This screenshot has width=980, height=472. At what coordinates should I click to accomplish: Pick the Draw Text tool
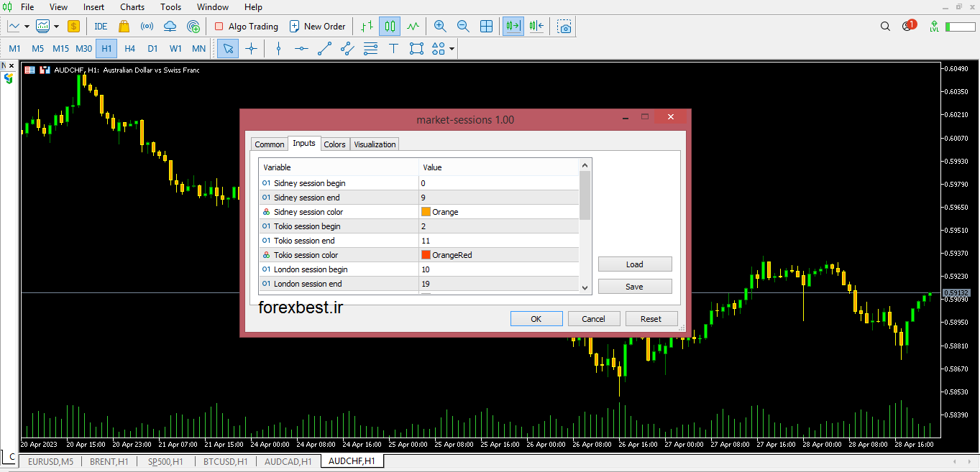click(393, 49)
